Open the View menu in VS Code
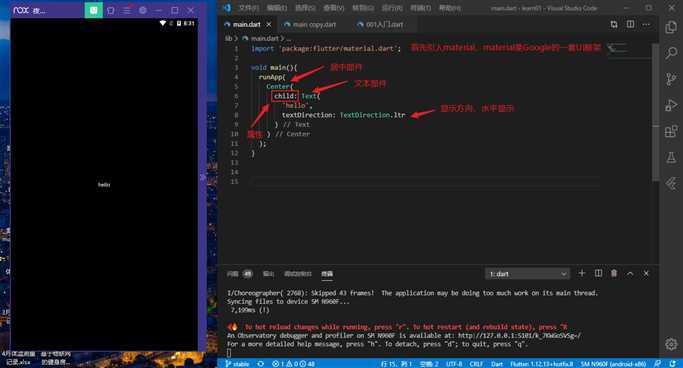The image size is (683, 368). (x=334, y=8)
